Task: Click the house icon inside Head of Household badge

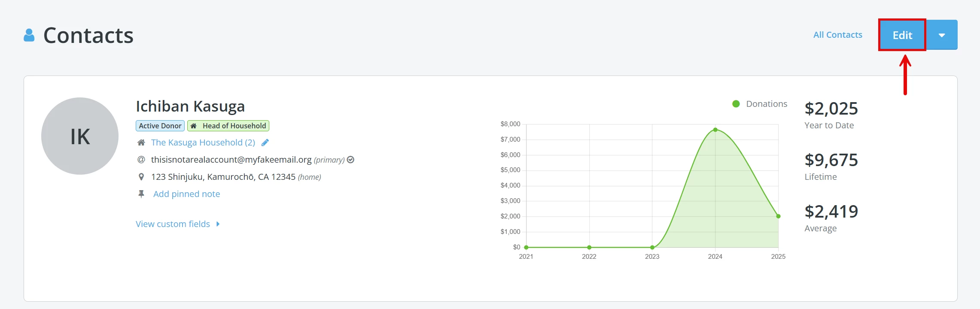Action: 194,126
